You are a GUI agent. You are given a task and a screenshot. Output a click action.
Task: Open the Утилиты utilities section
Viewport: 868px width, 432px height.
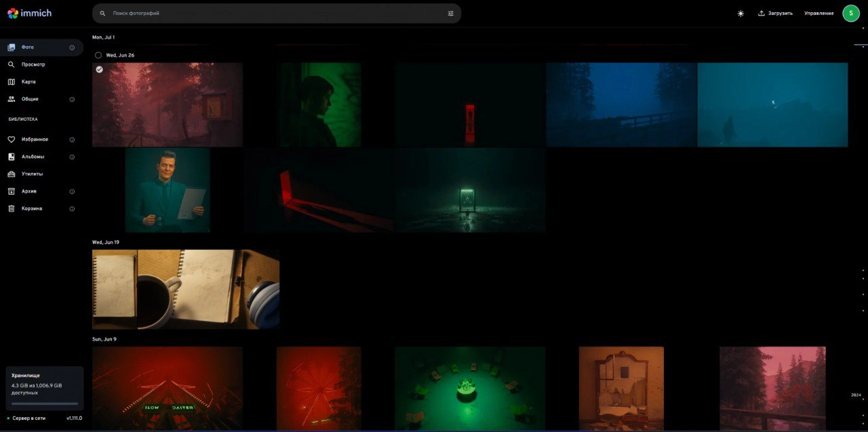coord(42,174)
